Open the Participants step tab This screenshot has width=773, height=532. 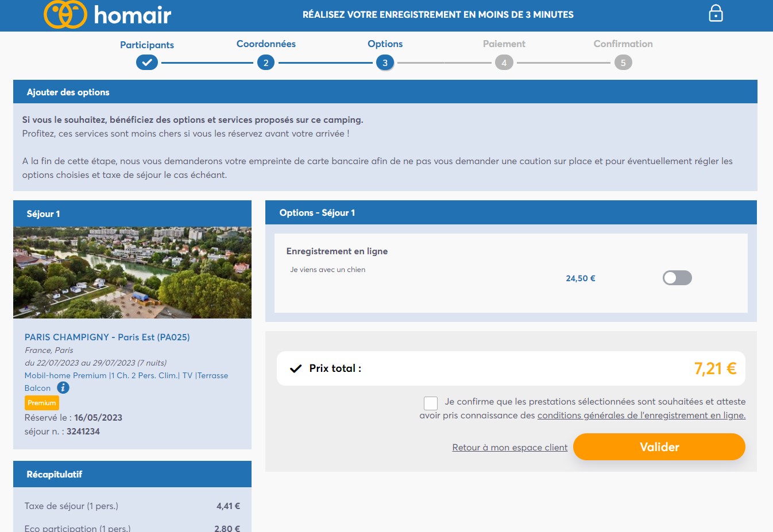[x=147, y=45]
